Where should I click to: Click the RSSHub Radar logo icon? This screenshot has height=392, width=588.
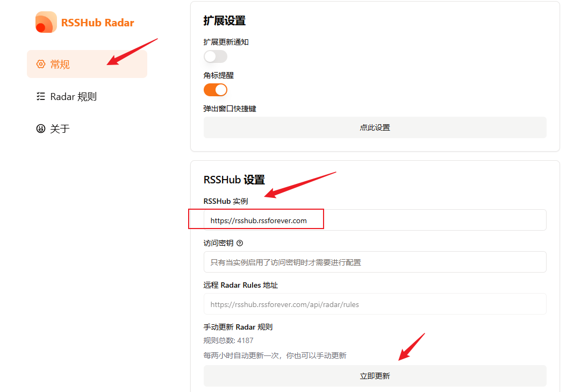[x=46, y=22]
